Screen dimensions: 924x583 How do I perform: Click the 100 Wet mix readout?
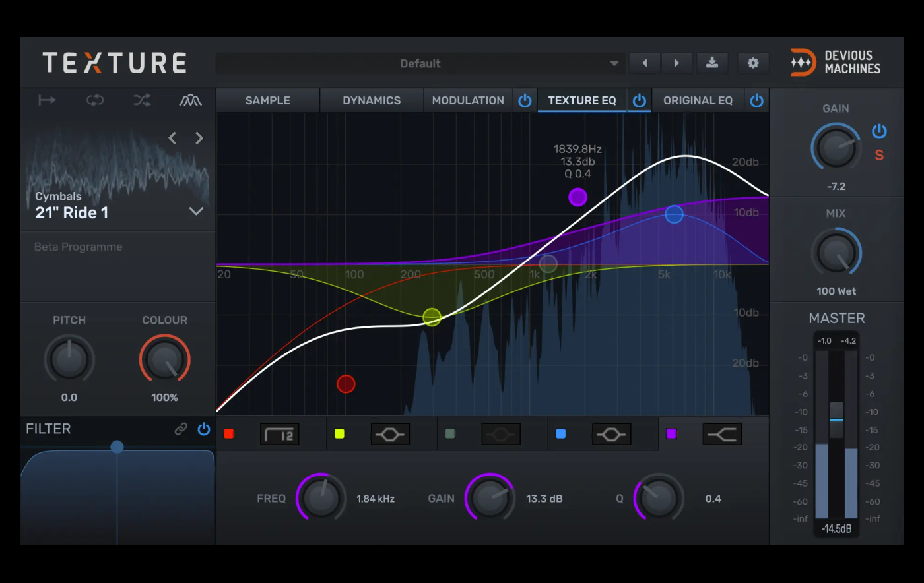(x=836, y=291)
